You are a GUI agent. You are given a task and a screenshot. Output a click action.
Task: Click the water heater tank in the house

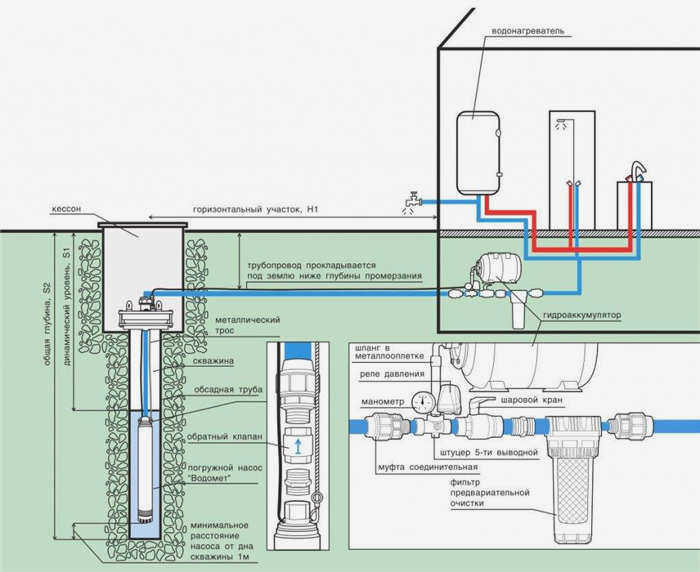tap(478, 153)
